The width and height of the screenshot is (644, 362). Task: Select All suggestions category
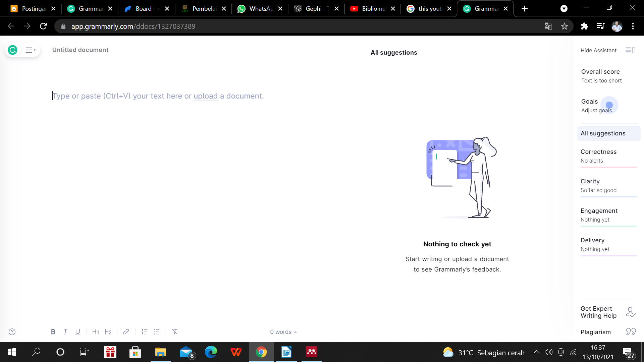click(x=608, y=133)
